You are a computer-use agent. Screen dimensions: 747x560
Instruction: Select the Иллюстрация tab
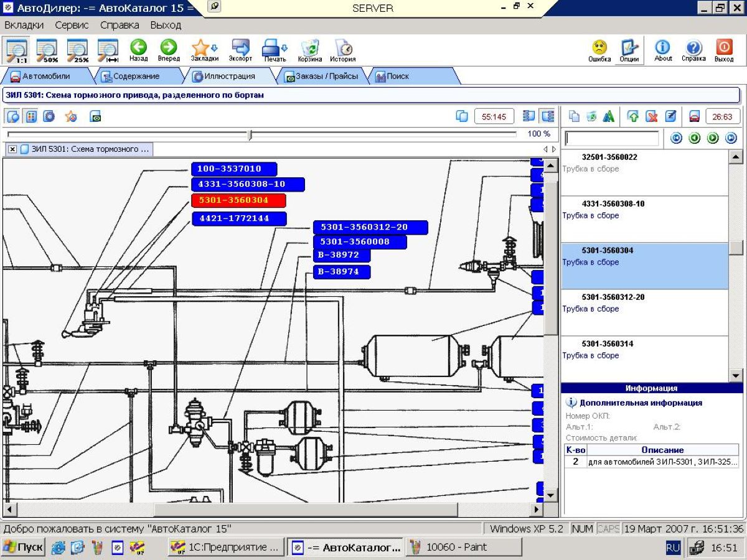pos(229,77)
